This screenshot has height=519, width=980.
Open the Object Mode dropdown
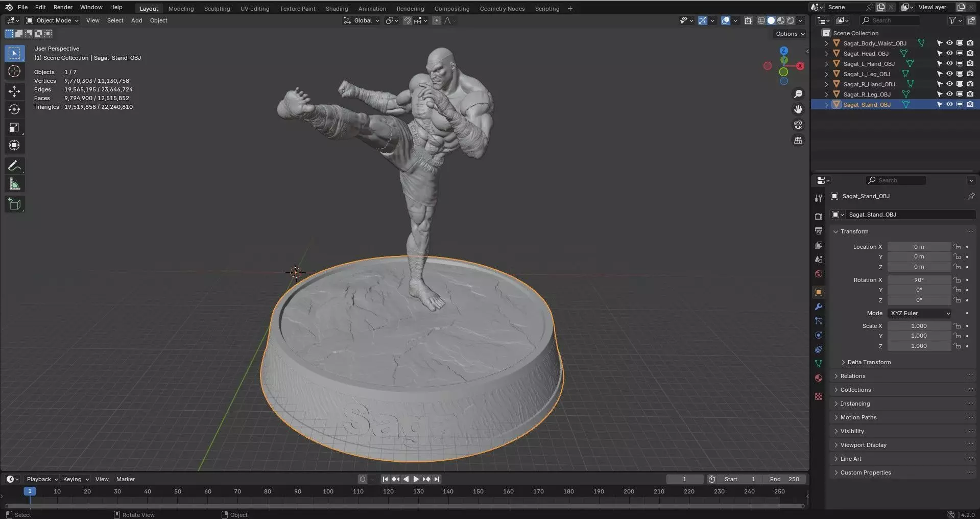click(x=53, y=20)
